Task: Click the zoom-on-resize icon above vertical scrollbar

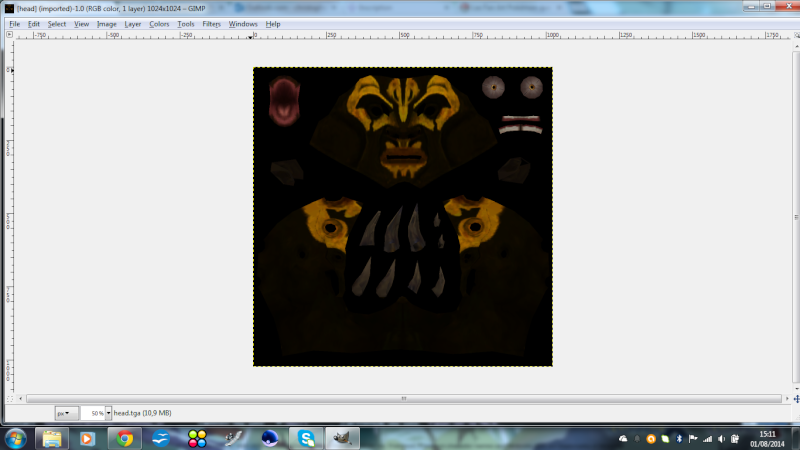Action: pyautogui.click(x=796, y=35)
